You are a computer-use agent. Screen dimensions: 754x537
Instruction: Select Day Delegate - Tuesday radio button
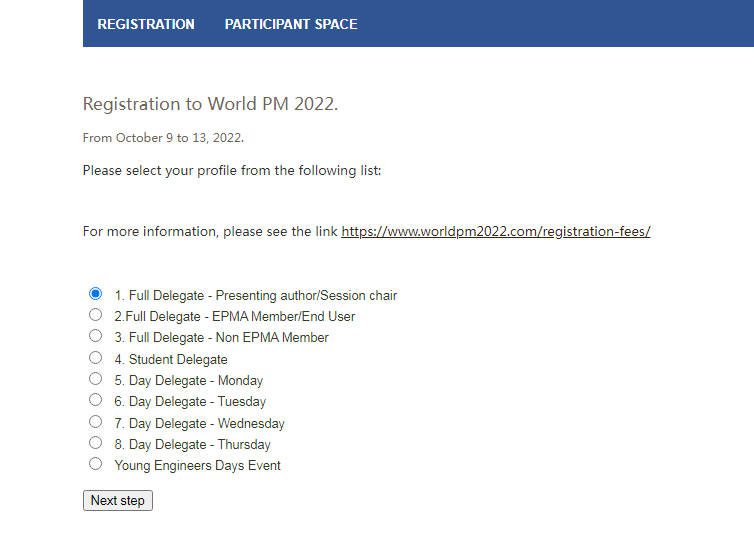pyautogui.click(x=95, y=400)
